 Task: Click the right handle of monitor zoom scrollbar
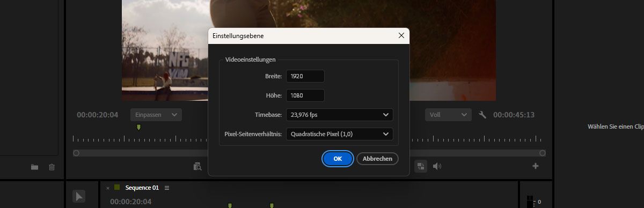tap(543, 153)
